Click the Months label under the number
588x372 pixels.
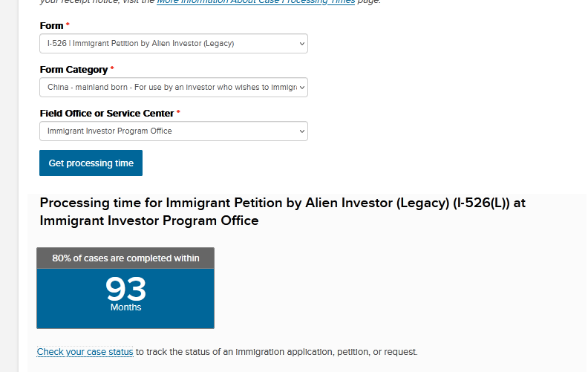[125, 307]
